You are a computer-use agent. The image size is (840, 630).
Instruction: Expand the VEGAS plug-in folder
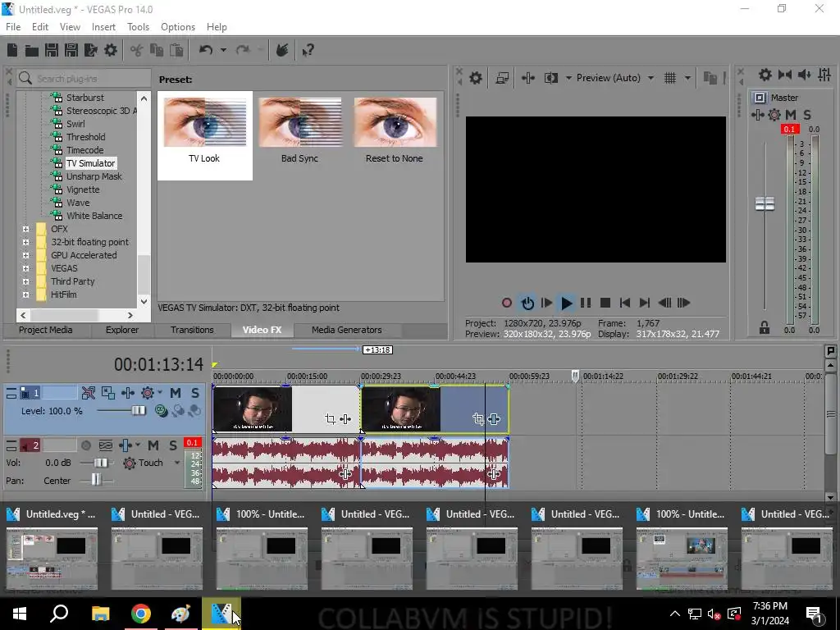25,268
